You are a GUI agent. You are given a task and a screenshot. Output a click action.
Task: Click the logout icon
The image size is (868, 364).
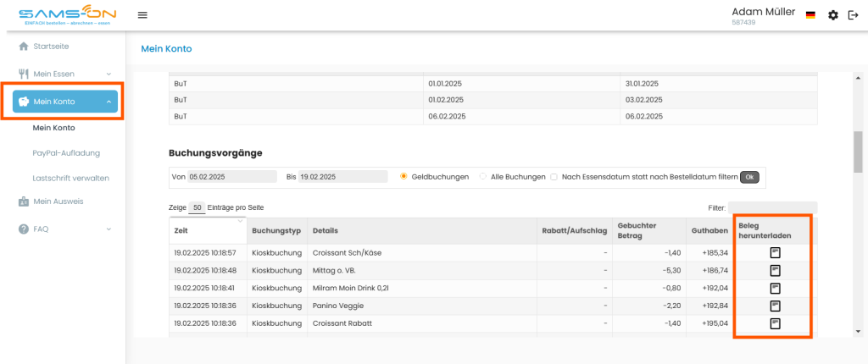(853, 15)
